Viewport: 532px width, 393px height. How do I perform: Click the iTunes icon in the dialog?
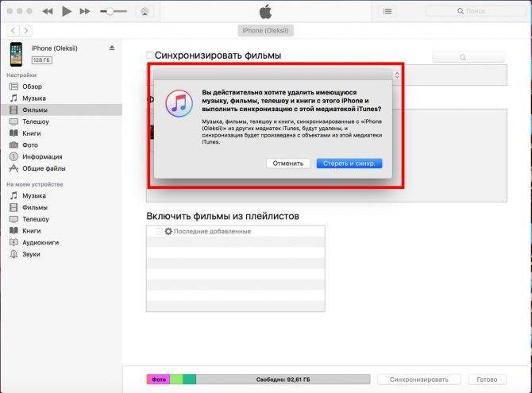179,103
